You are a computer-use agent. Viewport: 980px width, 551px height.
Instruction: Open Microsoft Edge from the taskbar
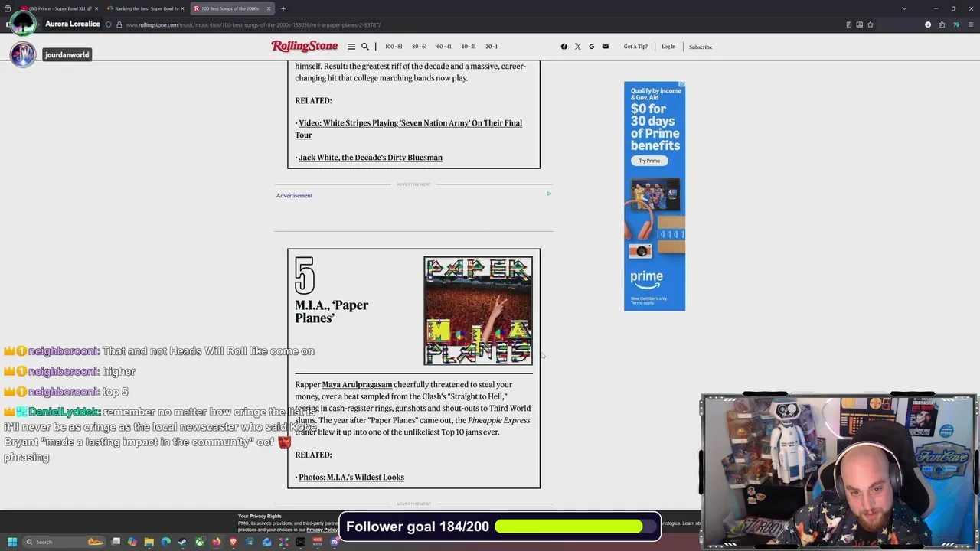pyautogui.click(x=166, y=542)
